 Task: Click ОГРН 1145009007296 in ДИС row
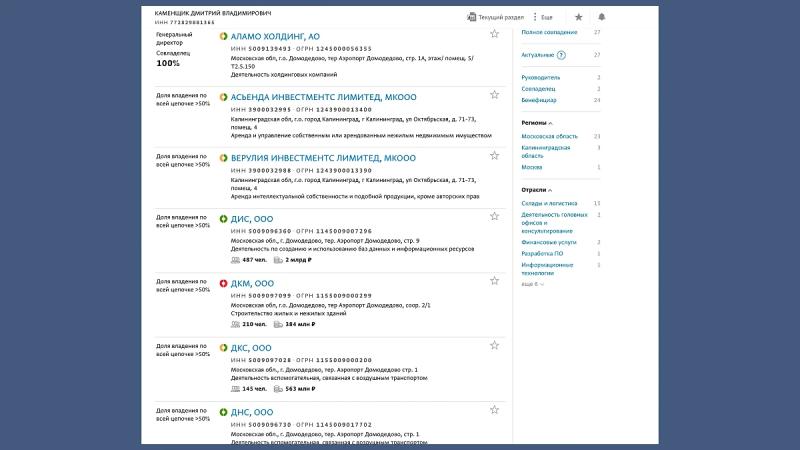[334, 231]
